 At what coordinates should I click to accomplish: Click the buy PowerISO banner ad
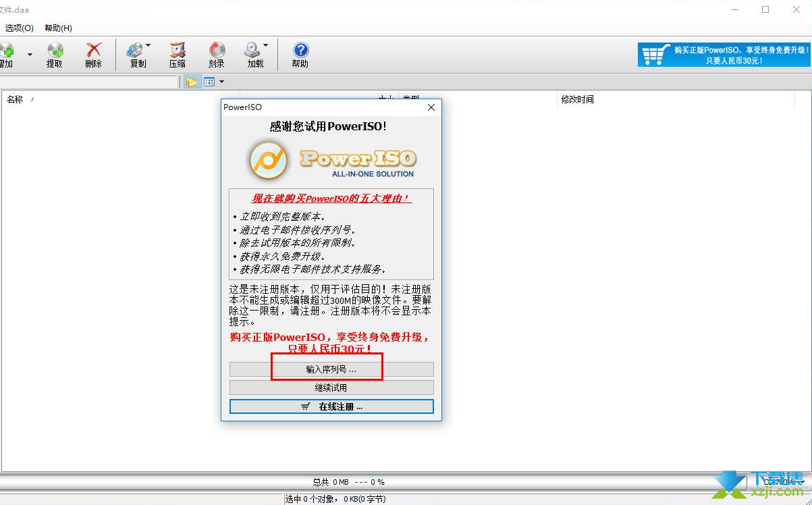724,55
